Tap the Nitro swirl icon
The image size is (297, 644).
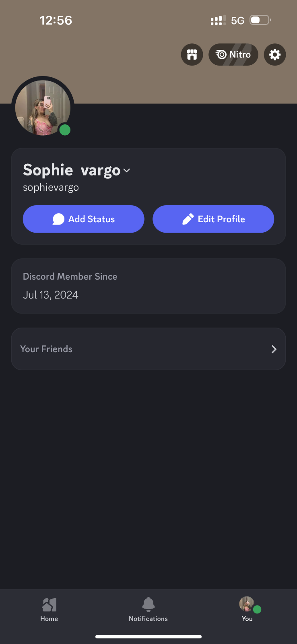(x=221, y=54)
